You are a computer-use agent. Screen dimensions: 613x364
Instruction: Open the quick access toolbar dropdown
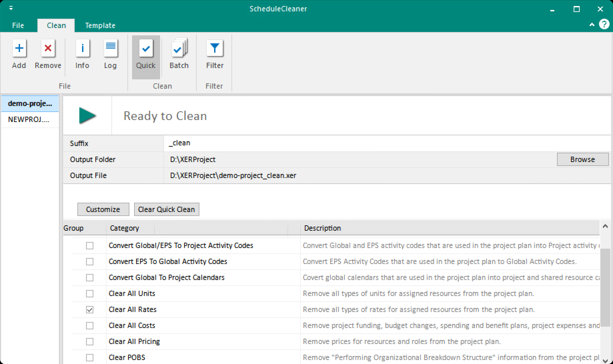[11, 8]
